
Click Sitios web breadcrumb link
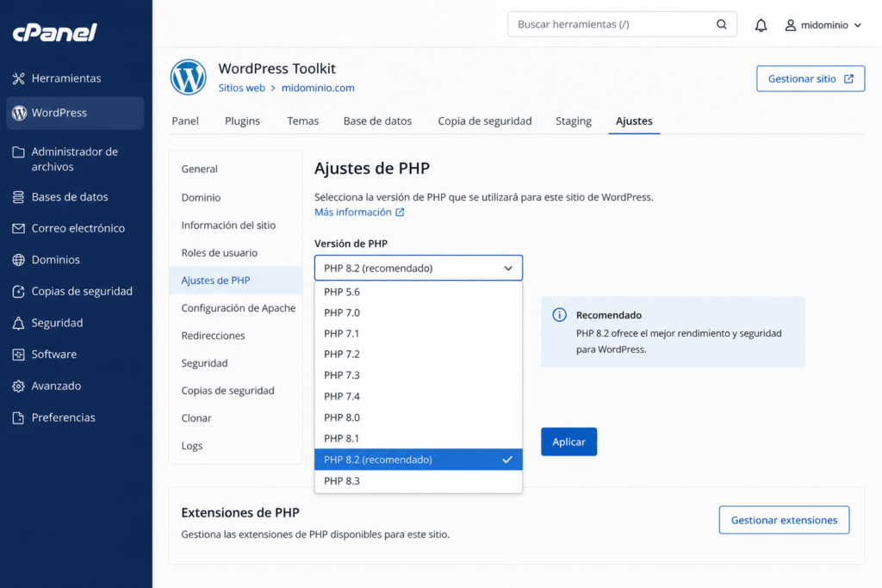pyautogui.click(x=241, y=88)
